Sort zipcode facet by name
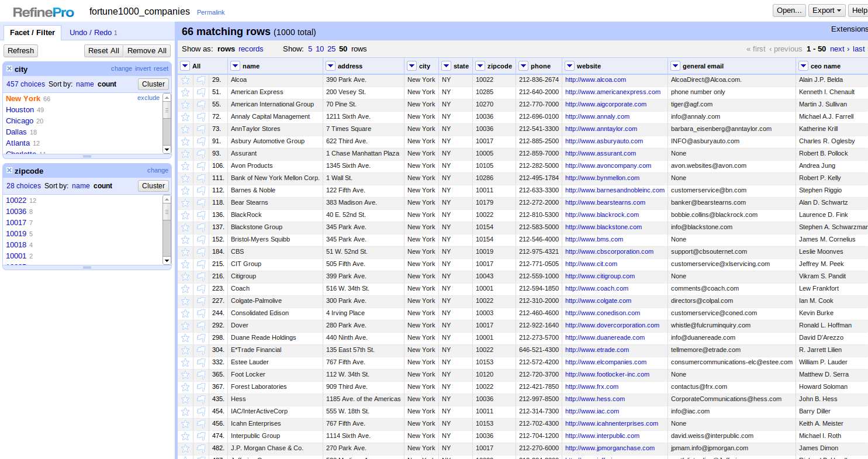This screenshot has height=459, width=868. (x=81, y=186)
